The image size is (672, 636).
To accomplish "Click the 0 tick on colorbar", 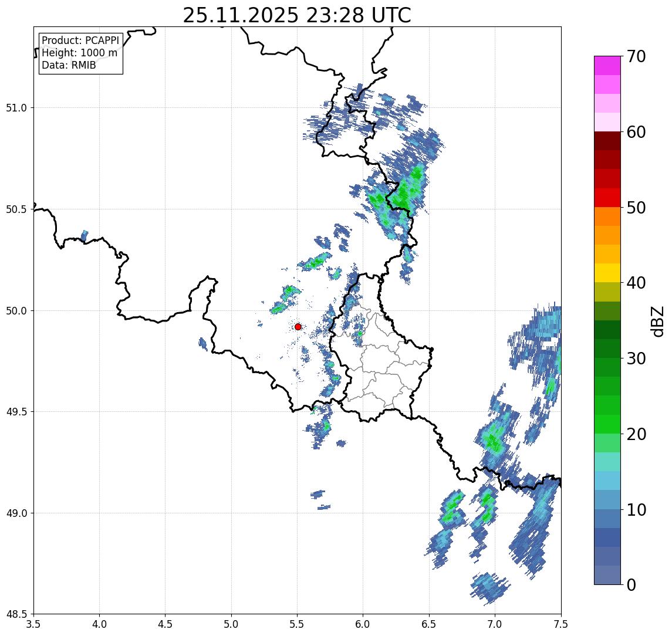I will tap(631, 584).
